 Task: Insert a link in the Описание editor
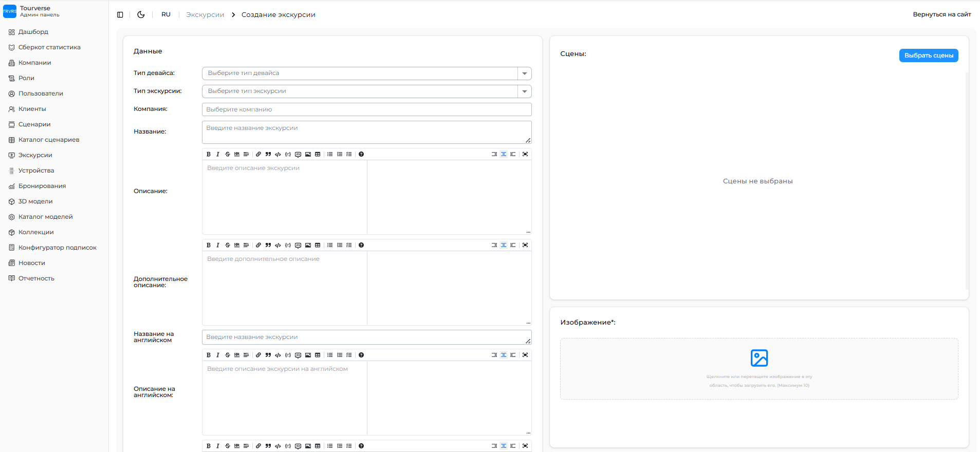[258, 154]
